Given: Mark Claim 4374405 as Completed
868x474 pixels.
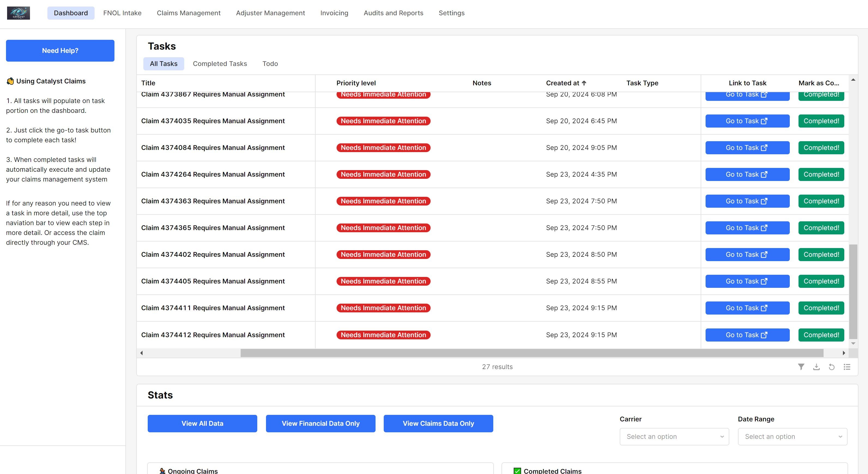Looking at the screenshot, I should click(x=821, y=281).
